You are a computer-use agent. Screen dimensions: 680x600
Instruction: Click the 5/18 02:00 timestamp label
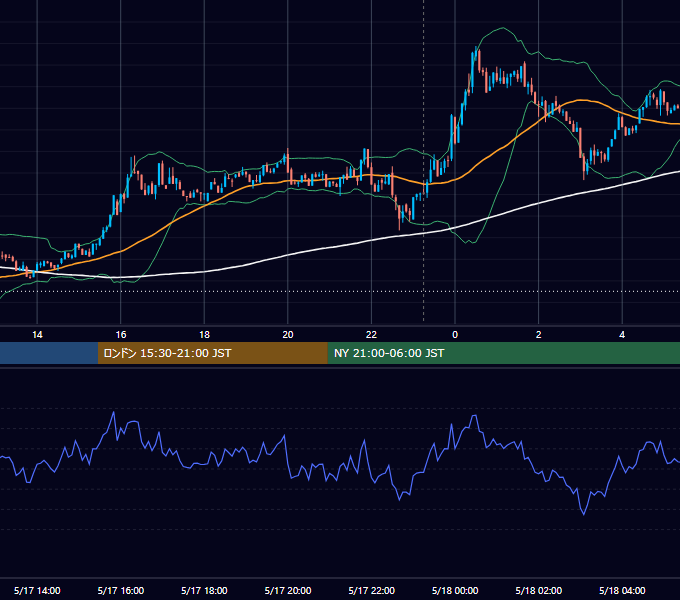[x=539, y=590]
